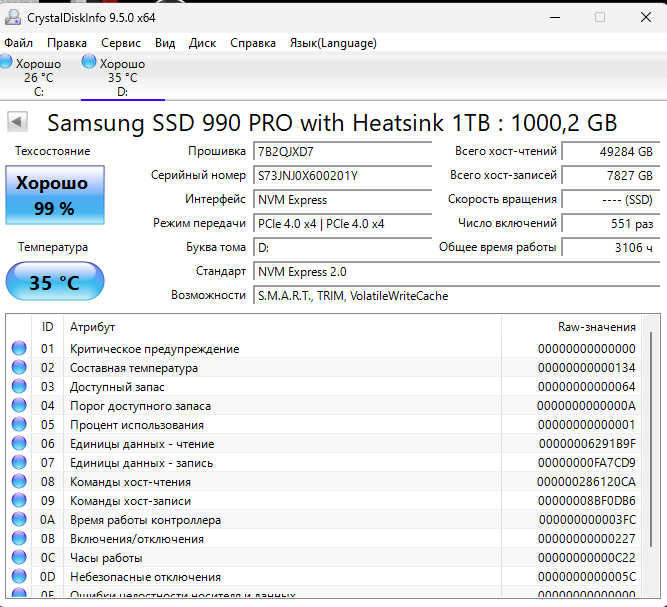Click the previous disk arrow button
Screen dimensions: 667x607
click(17, 122)
